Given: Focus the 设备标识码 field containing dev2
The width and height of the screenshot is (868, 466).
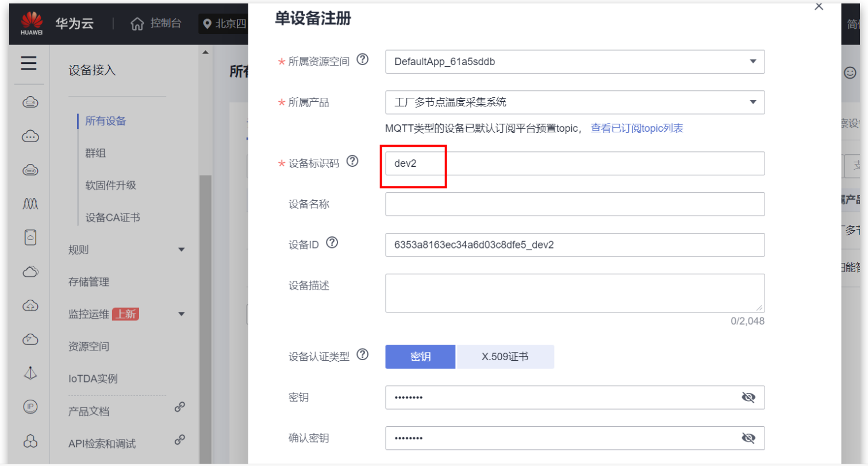Looking at the screenshot, I should (575, 163).
